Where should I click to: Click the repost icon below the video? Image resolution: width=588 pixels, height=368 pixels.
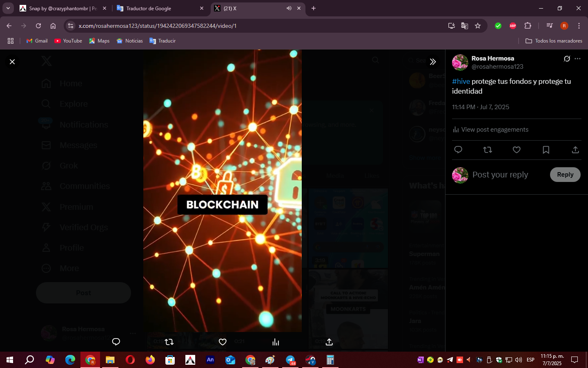pyautogui.click(x=169, y=342)
